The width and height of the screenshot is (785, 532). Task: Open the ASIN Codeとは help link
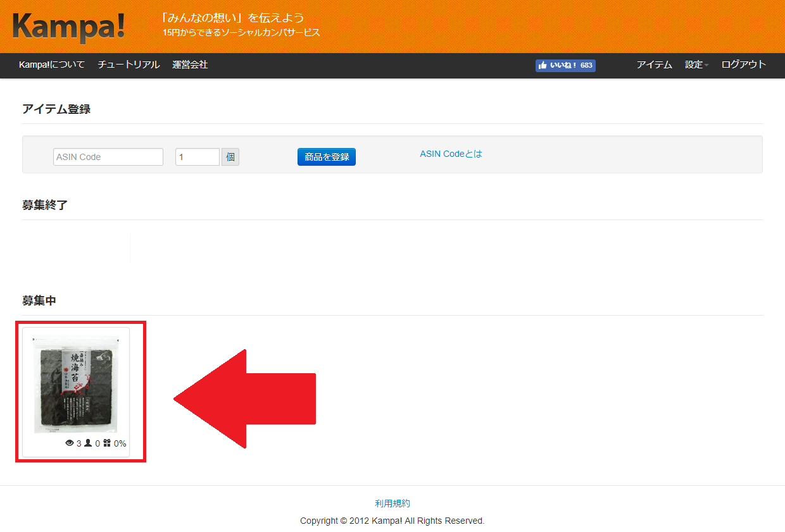tap(451, 154)
